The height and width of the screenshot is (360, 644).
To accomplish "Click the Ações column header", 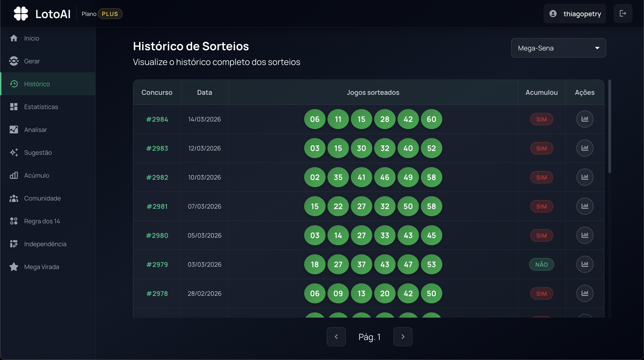I will [584, 92].
